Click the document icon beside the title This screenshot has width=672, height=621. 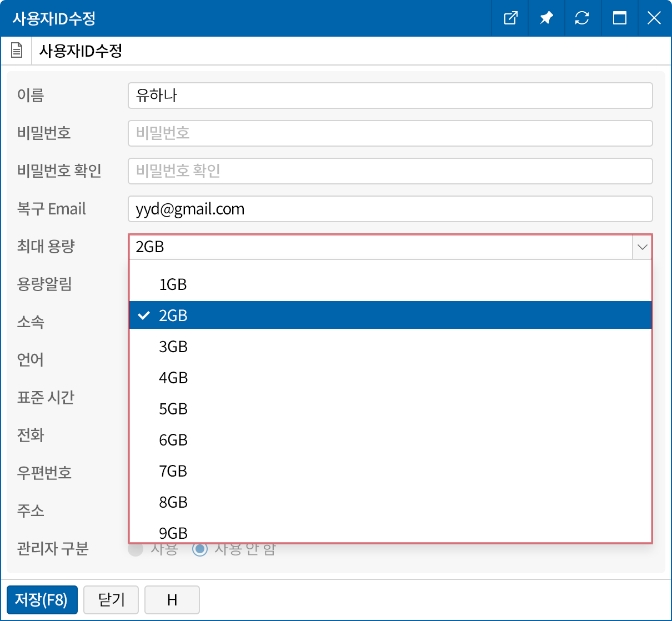[17, 51]
